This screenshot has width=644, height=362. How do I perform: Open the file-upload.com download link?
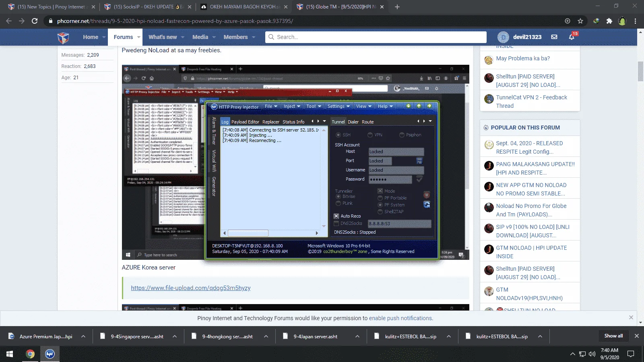pyautogui.click(x=191, y=288)
